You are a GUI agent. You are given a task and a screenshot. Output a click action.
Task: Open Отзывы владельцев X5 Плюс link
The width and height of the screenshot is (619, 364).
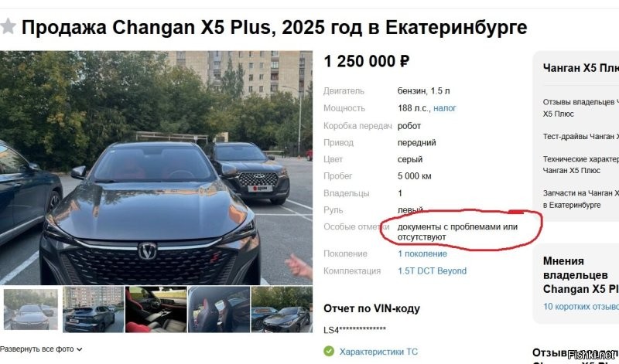click(x=581, y=107)
